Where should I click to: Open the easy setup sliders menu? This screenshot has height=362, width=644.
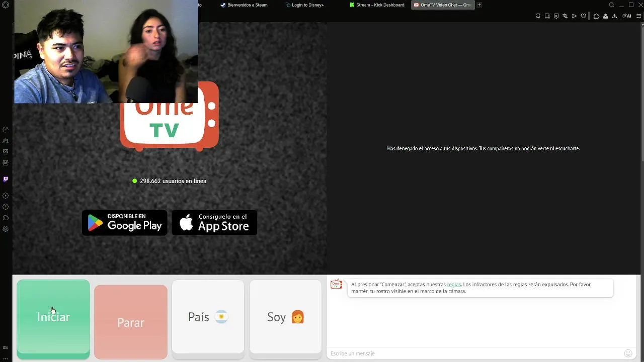[x=639, y=16]
